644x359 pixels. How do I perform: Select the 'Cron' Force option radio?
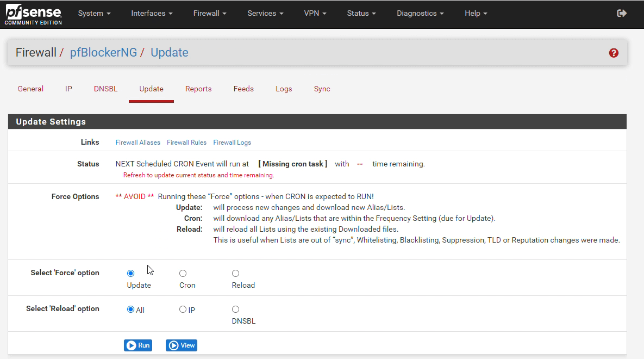183,274
